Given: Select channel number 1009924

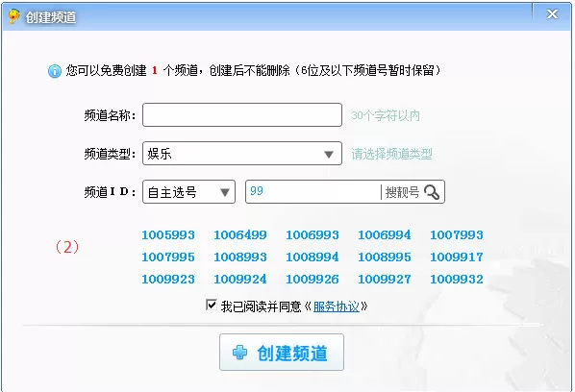Looking at the screenshot, I should (x=240, y=280).
